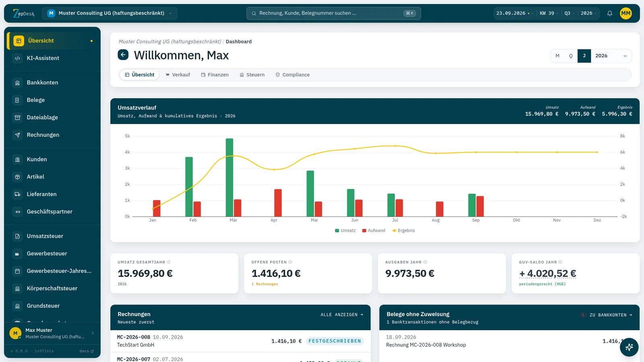Open company selector Muster Consulting UG
Screen dimensions: 644x362
[x=110, y=13]
